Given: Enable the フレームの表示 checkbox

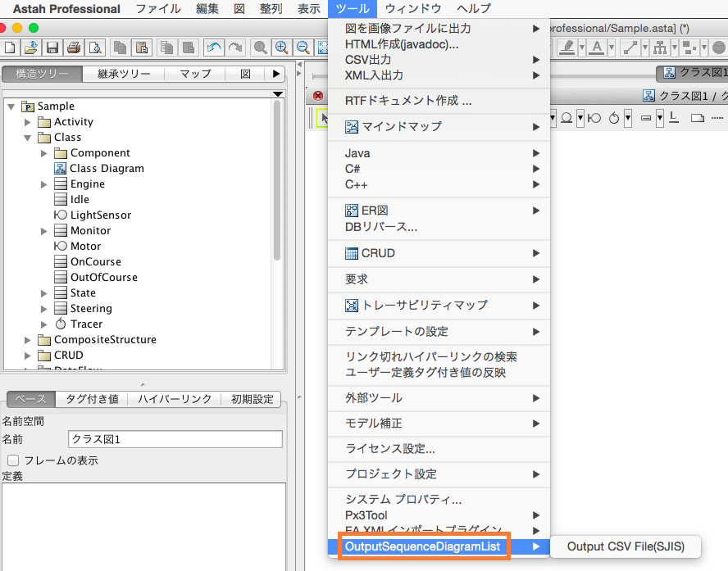Looking at the screenshot, I should (x=13, y=460).
